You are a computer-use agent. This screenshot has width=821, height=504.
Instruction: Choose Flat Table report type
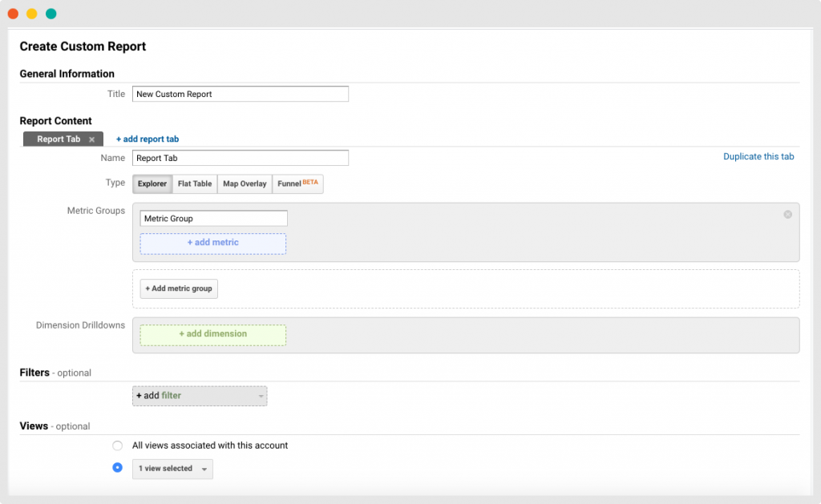195,183
